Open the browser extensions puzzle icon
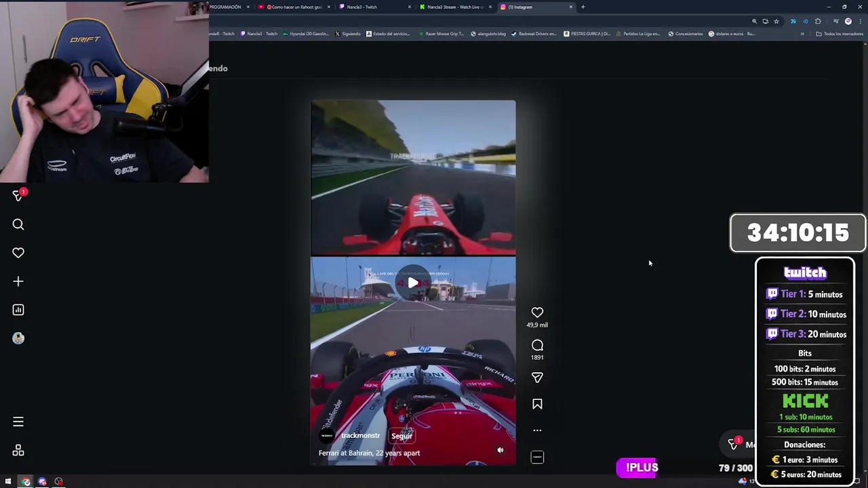This screenshot has width=868, height=488. click(x=818, y=21)
